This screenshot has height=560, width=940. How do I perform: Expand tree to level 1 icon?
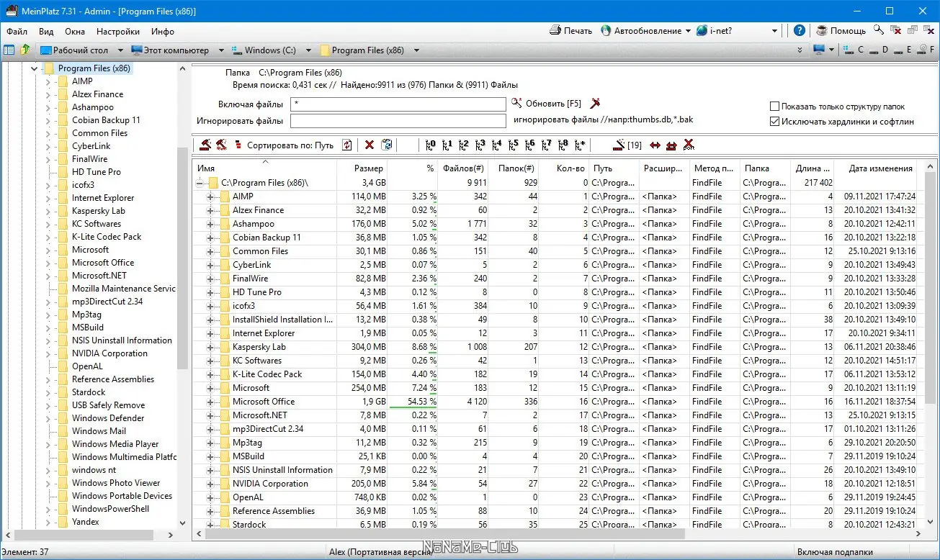pos(447,145)
